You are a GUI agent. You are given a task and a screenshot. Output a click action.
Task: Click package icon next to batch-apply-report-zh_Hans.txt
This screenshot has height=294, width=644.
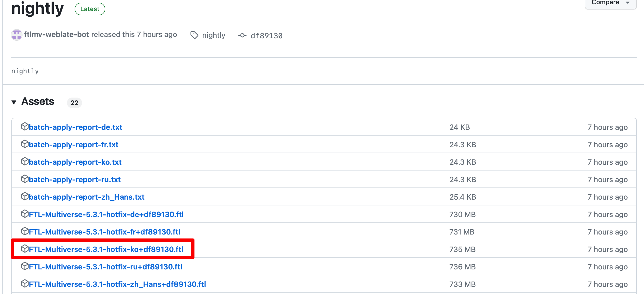click(x=25, y=196)
